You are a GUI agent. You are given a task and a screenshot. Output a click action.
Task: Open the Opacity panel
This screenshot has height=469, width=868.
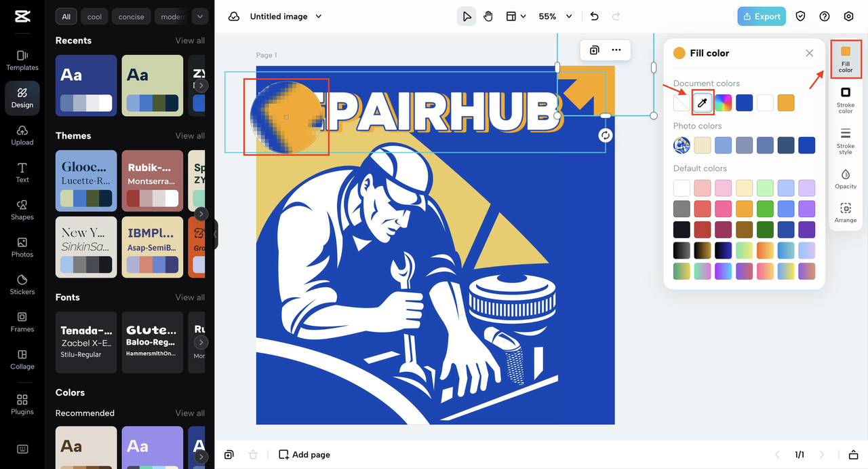point(846,179)
